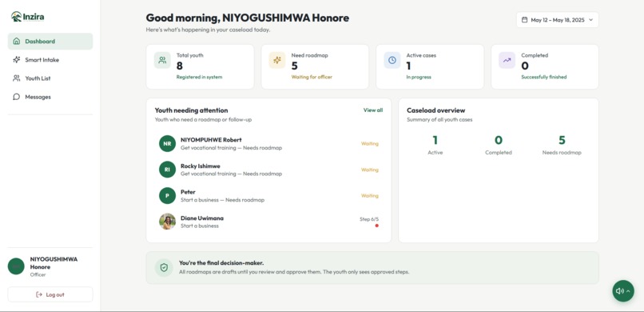Click the officer avatar in sidebar footer
The image size is (644, 312).
(x=16, y=266)
